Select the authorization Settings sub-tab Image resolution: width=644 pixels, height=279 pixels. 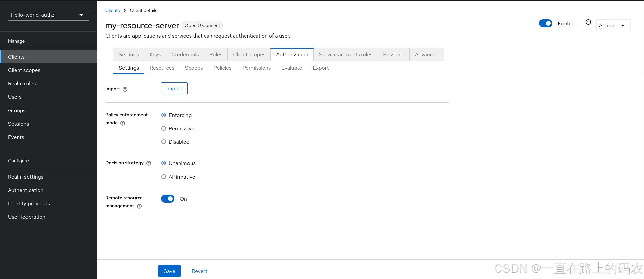tap(129, 68)
